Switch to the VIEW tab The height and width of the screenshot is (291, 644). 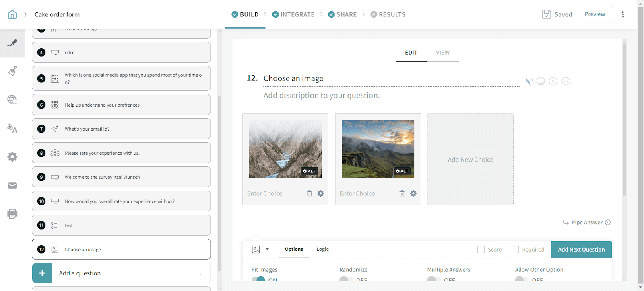tap(442, 53)
